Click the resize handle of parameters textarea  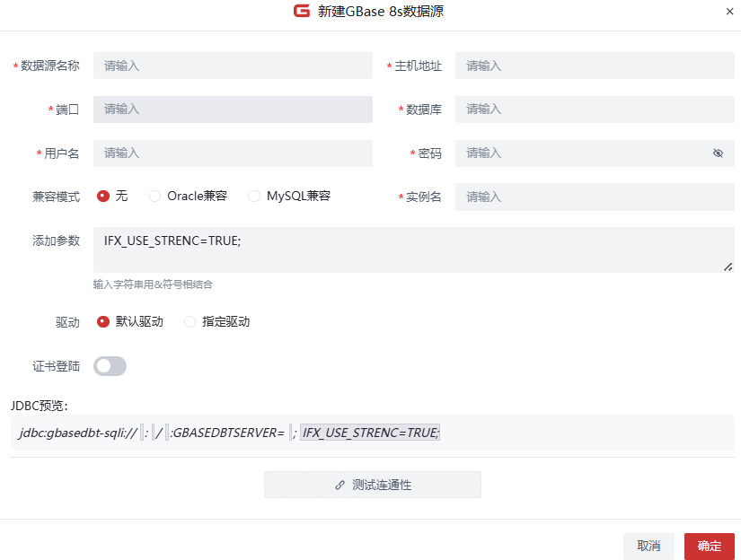tap(728, 267)
